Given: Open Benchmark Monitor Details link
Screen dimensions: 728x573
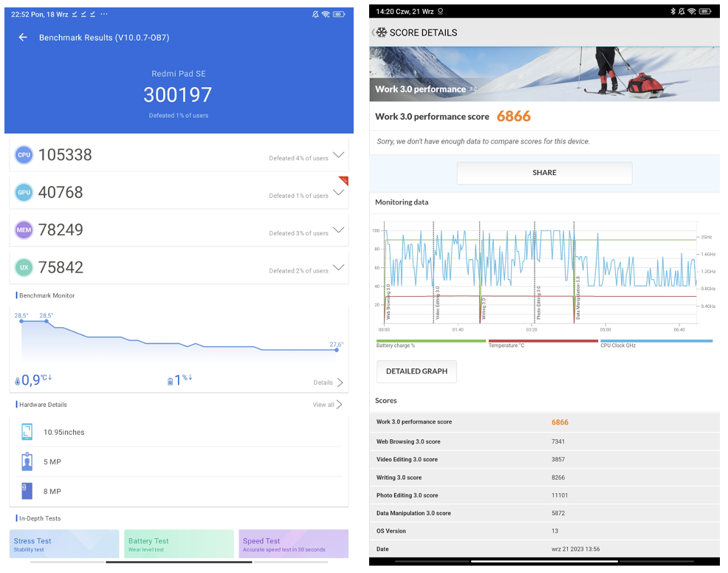Looking at the screenshot, I should (328, 382).
